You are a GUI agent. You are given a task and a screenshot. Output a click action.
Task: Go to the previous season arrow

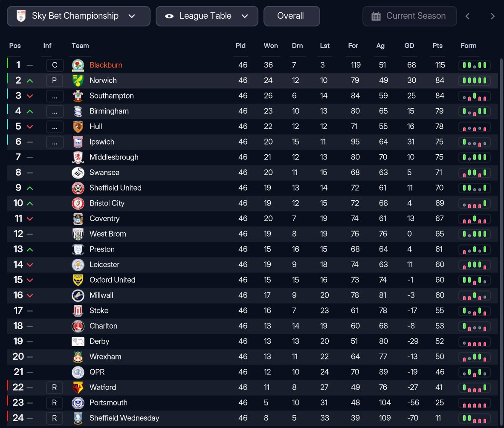click(x=467, y=16)
